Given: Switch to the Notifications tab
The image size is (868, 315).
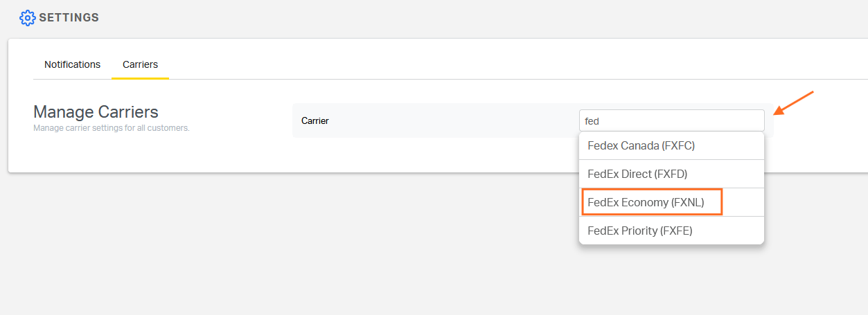Looking at the screenshot, I should click(73, 64).
